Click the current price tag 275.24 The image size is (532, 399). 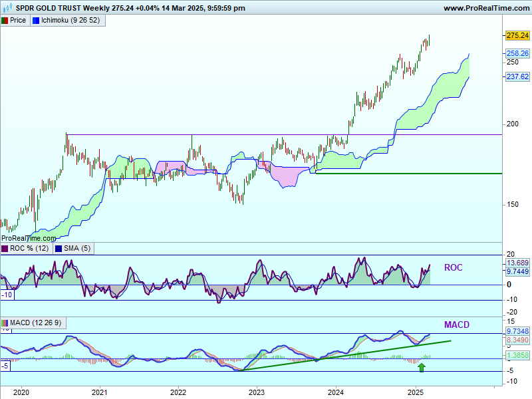coord(517,35)
